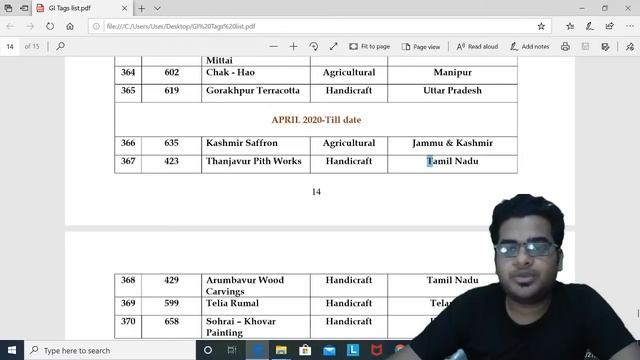The width and height of the screenshot is (640, 360).
Task: Open Page view options
Action: [421, 47]
